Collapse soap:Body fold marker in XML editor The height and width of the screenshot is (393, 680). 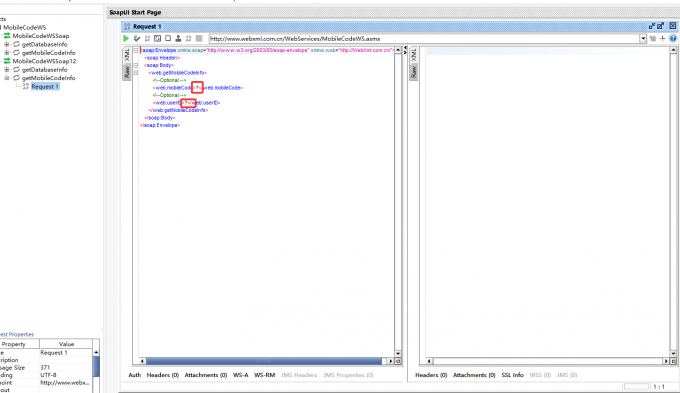[x=136, y=65]
